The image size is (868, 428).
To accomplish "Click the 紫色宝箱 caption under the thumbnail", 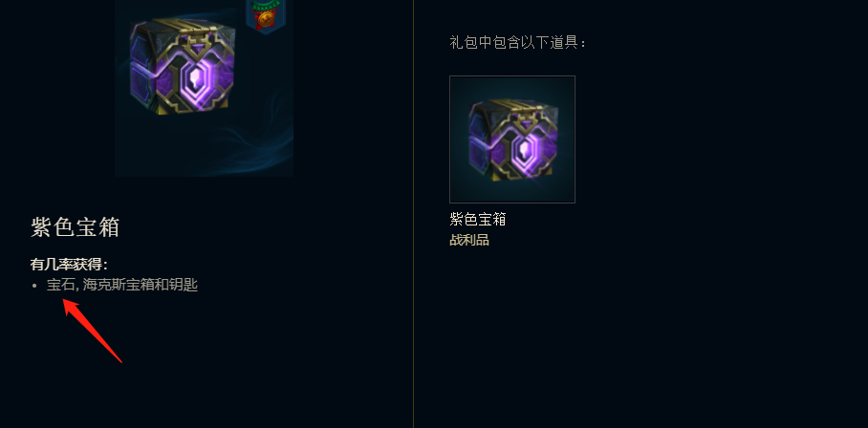I will [x=478, y=219].
